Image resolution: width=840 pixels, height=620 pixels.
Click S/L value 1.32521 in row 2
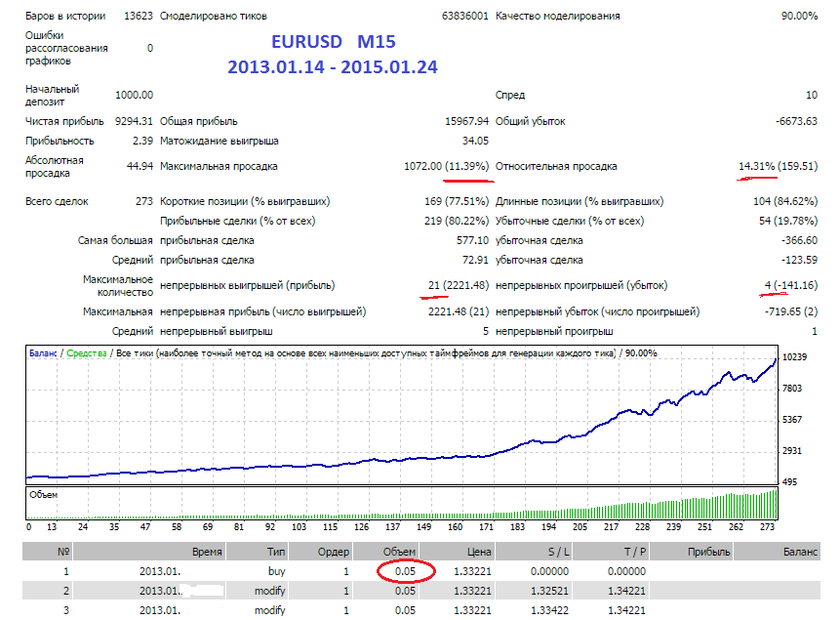coord(549,591)
